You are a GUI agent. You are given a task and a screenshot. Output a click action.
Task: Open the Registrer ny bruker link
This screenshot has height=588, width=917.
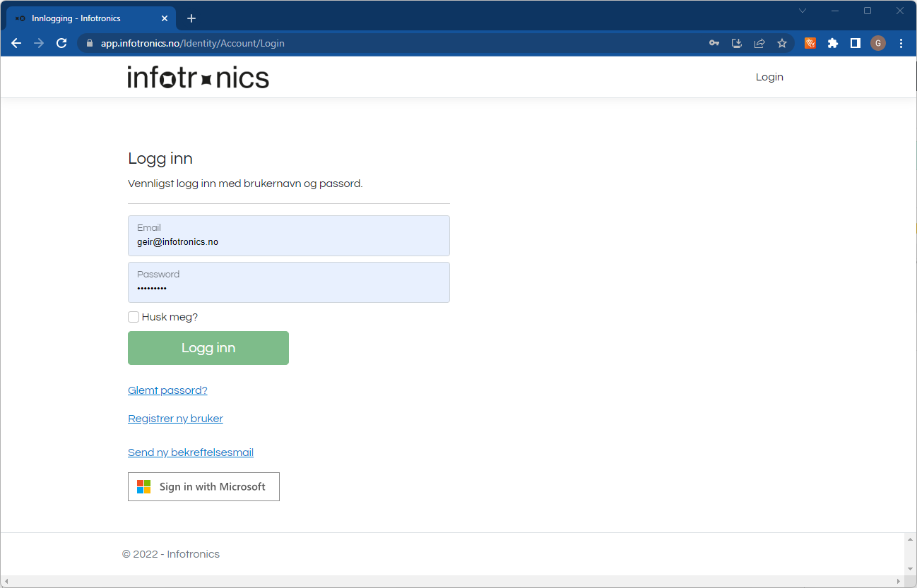click(175, 419)
